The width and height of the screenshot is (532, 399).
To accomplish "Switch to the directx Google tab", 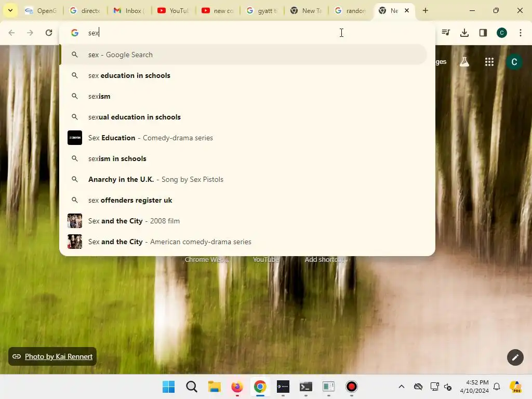I will (x=85, y=11).
